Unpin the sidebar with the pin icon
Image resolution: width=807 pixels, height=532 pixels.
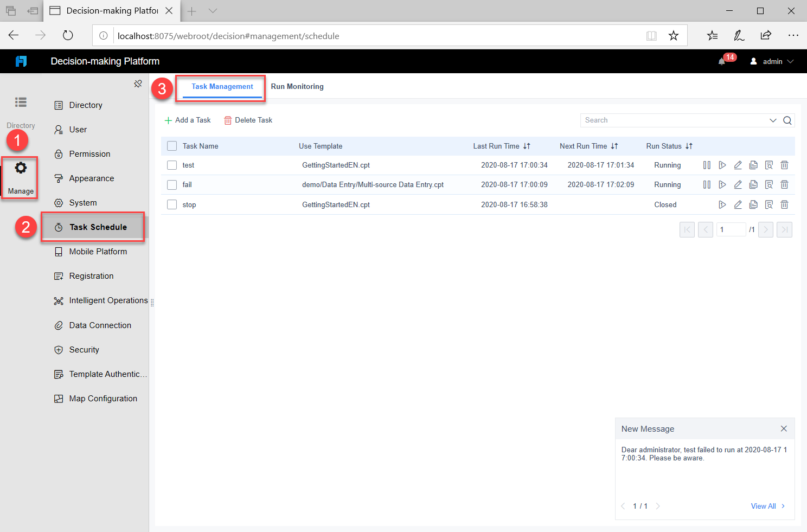click(138, 84)
